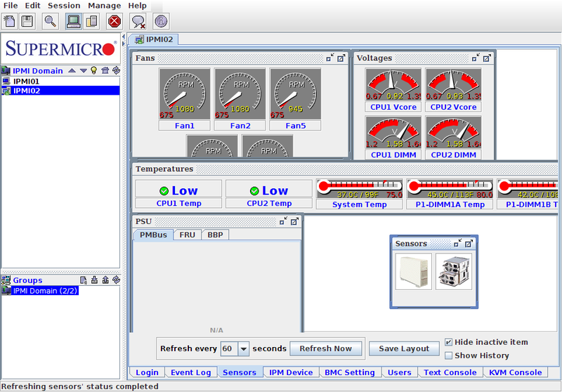The height and width of the screenshot is (392, 562).
Task: Switch to the PMBus tab
Action: click(153, 235)
